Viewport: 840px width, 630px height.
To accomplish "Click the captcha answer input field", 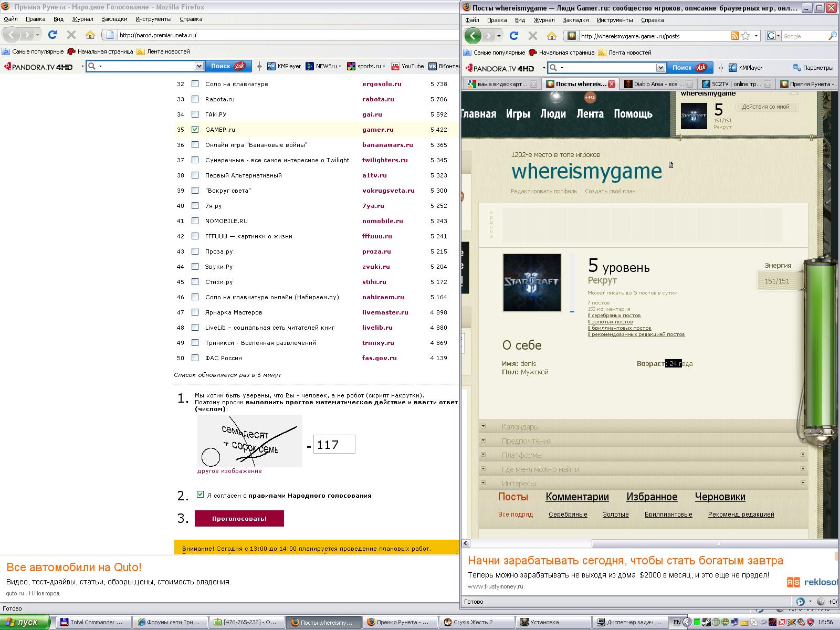I will 334,444.
